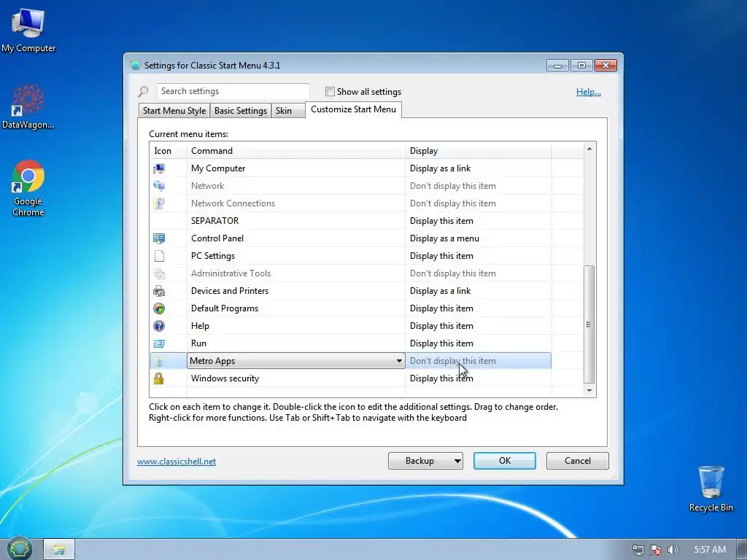
Task: Change the Default Programs display setting
Action: click(x=479, y=308)
